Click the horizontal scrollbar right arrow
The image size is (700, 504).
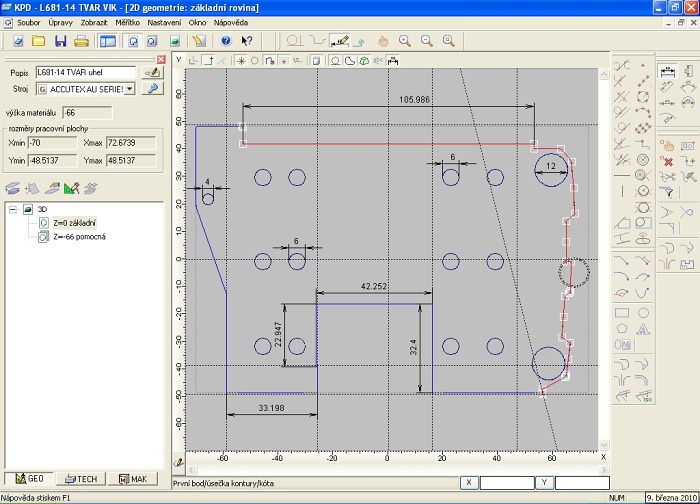pos(604,470)
